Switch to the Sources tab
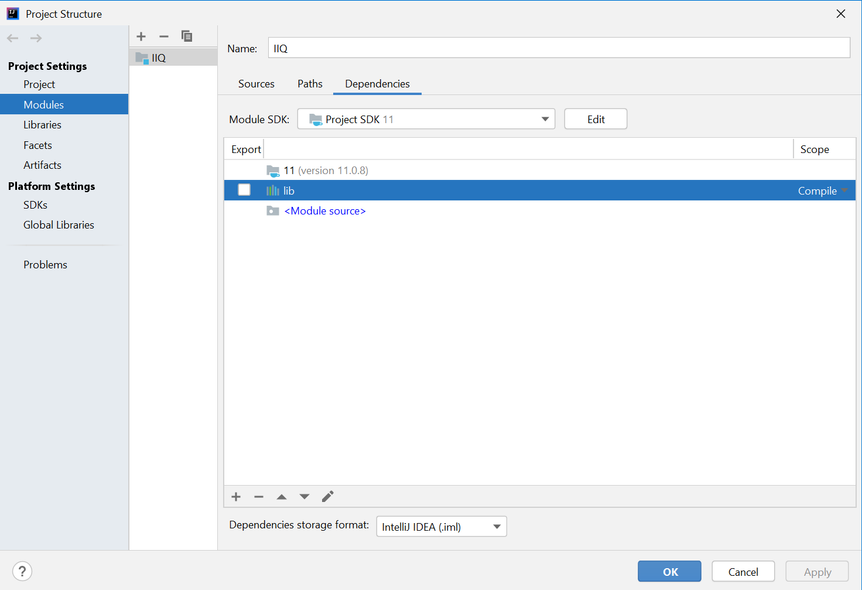 click(x=256, y=84)
